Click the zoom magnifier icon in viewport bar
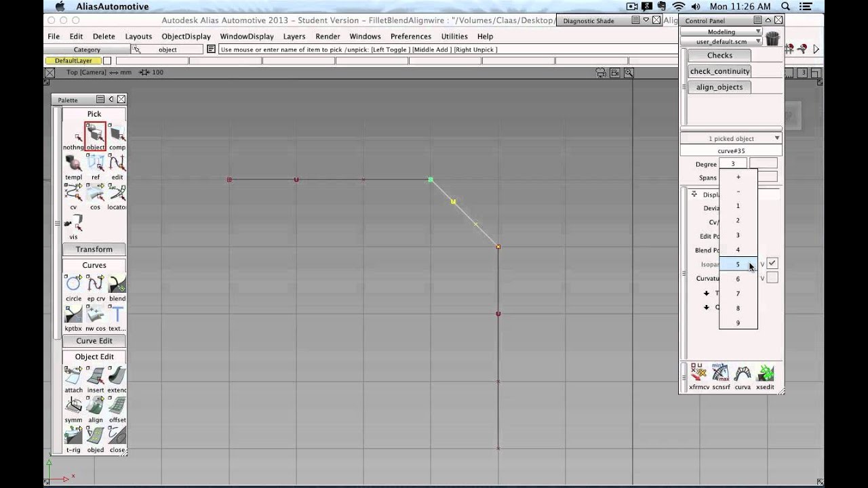The height and width of the screenshot is (488, 868). [629, 73]
